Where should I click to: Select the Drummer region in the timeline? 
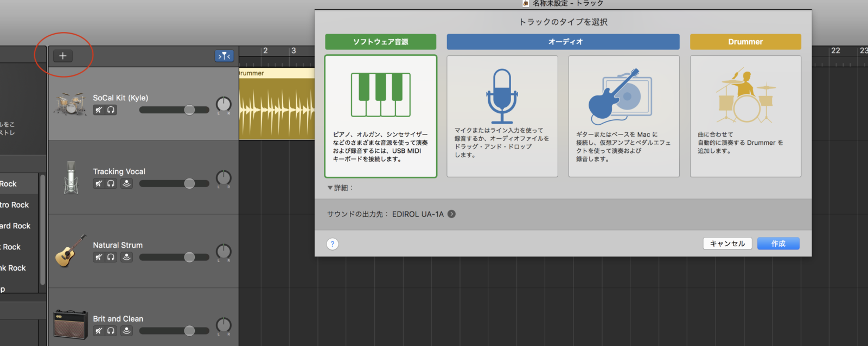click(x=277, y=108)
